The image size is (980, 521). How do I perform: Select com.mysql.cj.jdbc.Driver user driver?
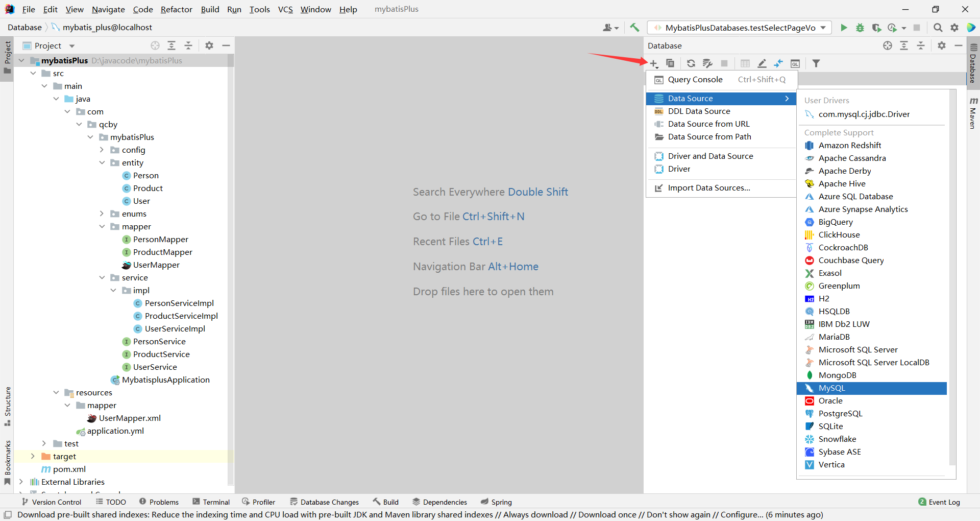click(872, 114)
